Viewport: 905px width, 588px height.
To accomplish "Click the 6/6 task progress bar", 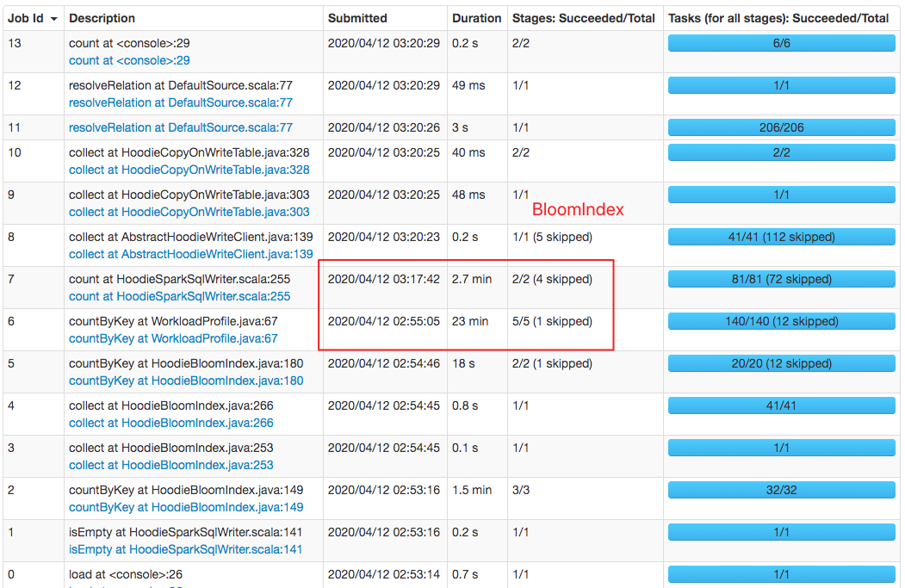I will pos(782,43).
